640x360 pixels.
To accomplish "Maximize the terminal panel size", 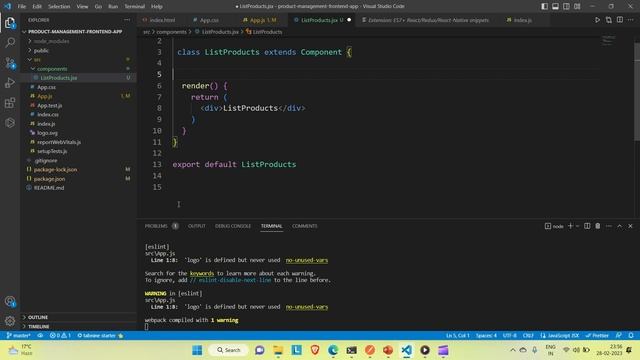I will [x=620, y=226].
